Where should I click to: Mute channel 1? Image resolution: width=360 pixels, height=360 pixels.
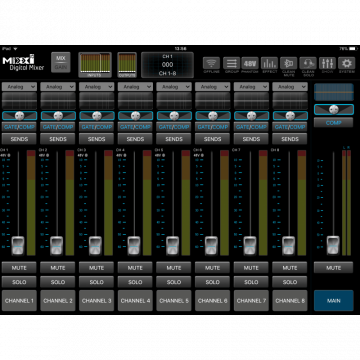tap(19, 268)
